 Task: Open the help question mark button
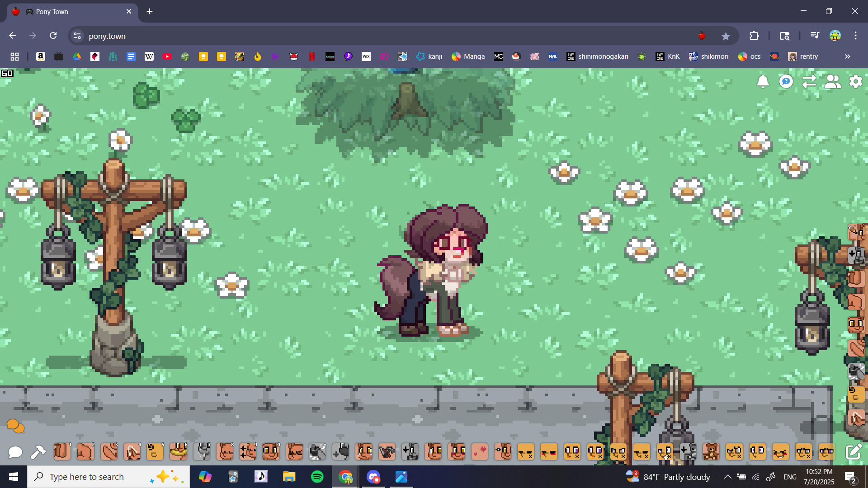[x=786, y=81]
